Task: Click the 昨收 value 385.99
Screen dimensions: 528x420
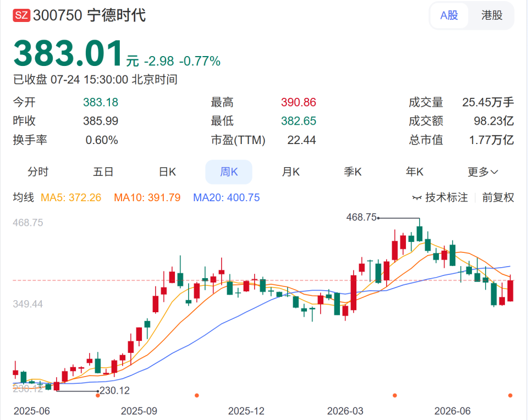Action: coord(101,121)
